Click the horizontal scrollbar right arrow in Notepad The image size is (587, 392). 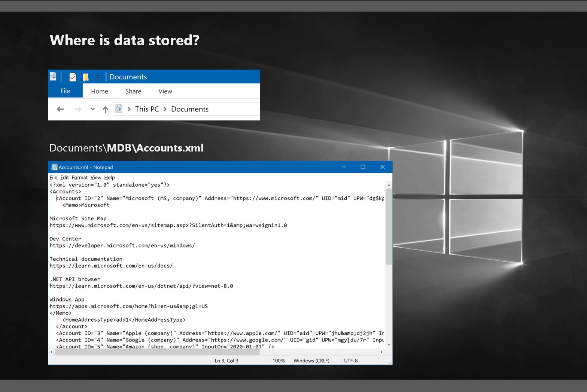[x=381, y=352]
